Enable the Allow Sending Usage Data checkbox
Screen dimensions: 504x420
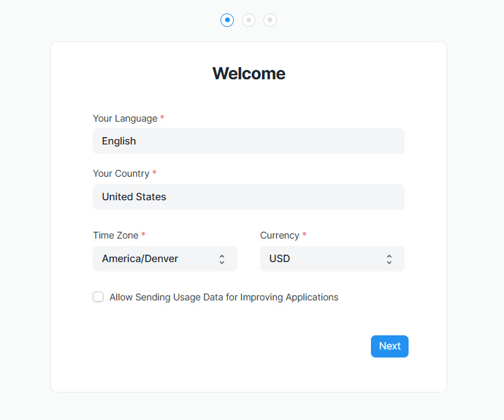pos(98,297)
